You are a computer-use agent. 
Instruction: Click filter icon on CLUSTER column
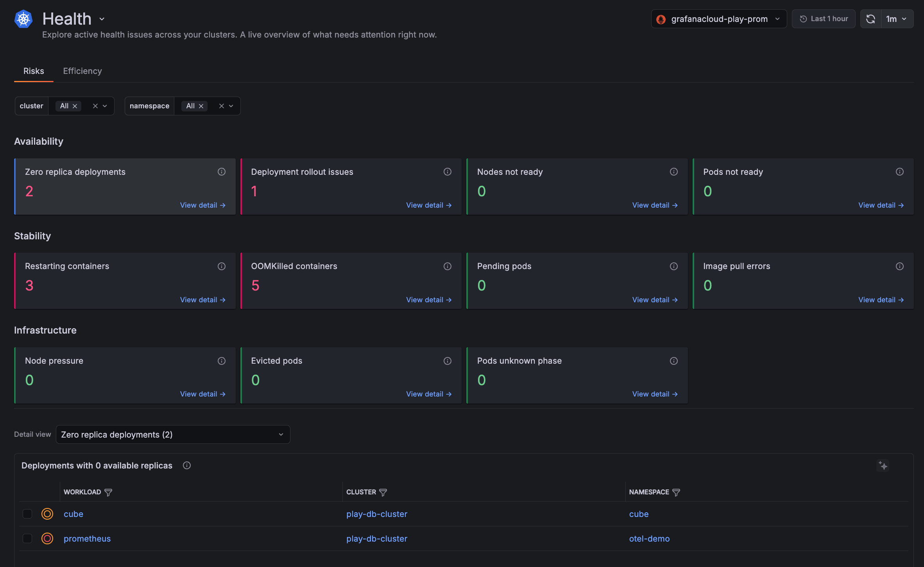383,492
